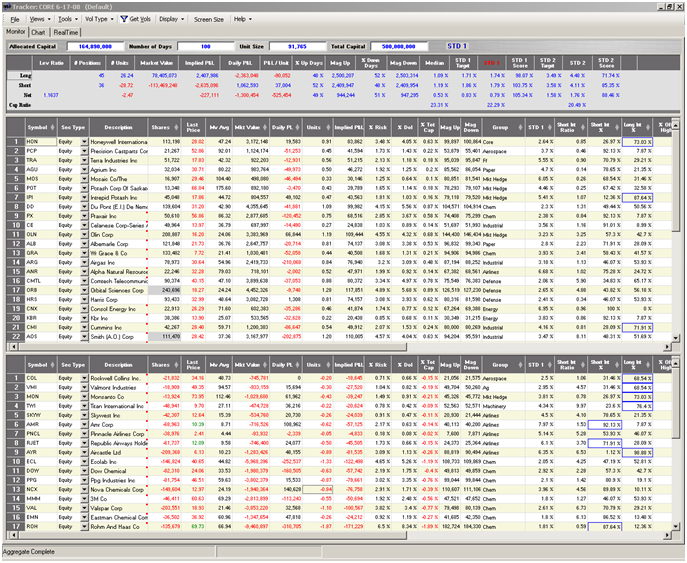
Task: Click the Dow Chemical description cell
Action: (x=119, y=471)
